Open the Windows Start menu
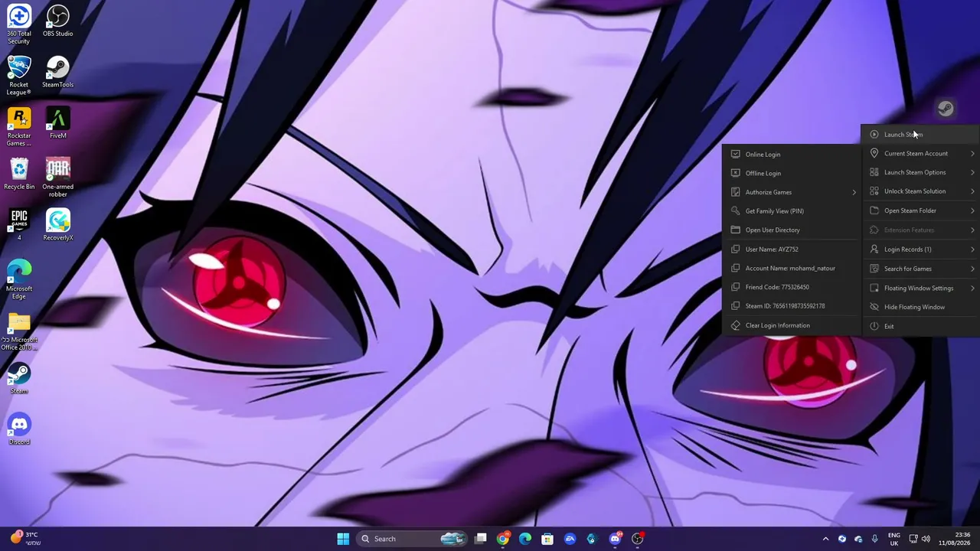This screenshot has width=980, height=551. (343, 539)
